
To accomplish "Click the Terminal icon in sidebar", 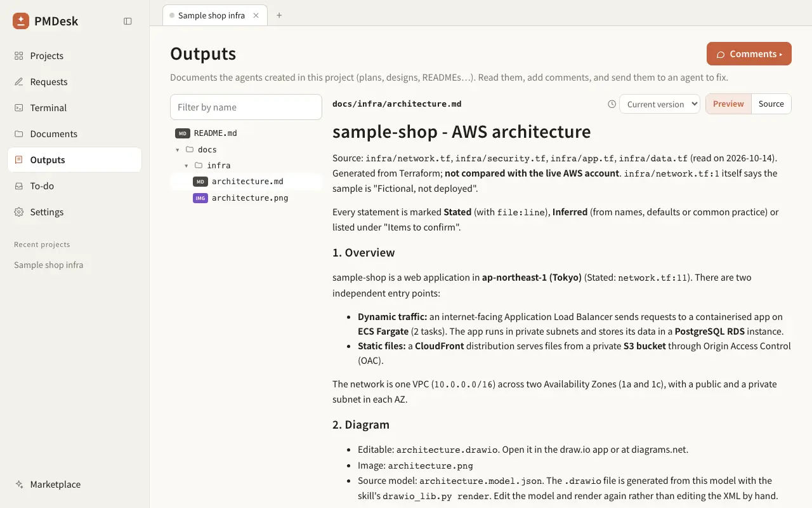I will point(19,108).
